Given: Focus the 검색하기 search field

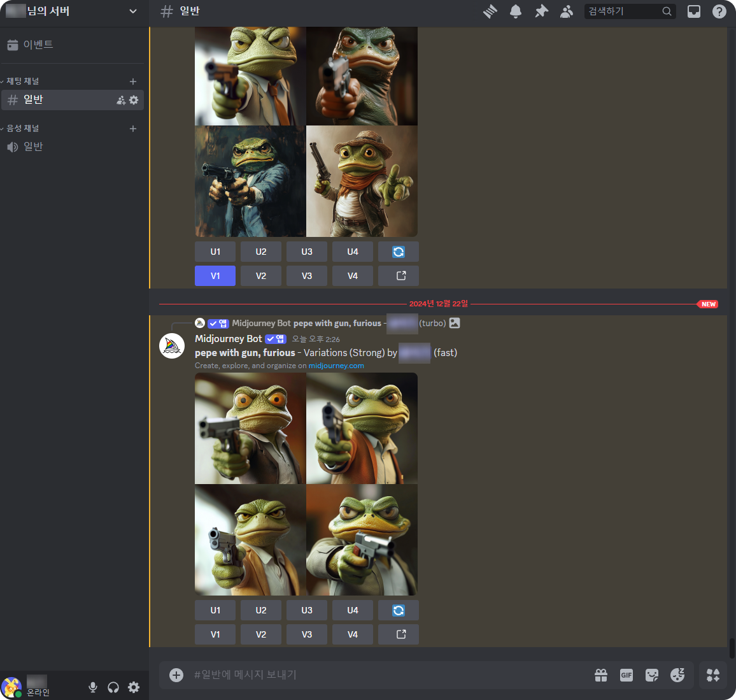Looking at the screenshot, I should (x=630, y=11).
